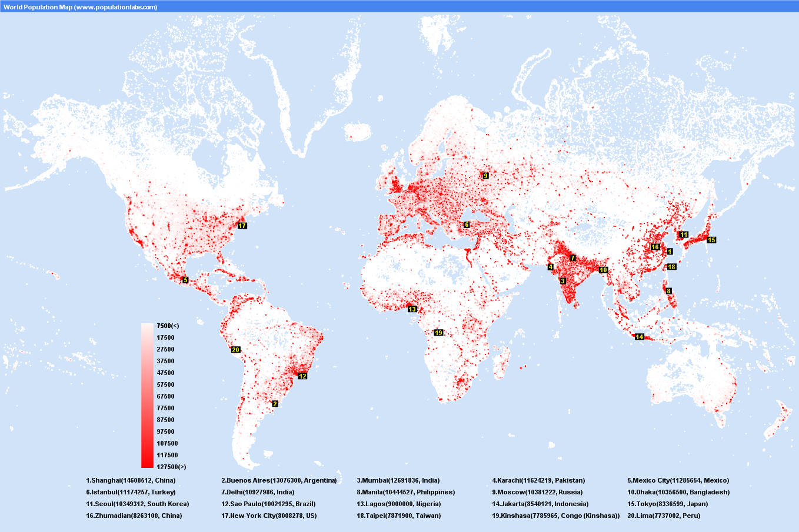Click map marker 13 on Lagos

click(412, 309)
